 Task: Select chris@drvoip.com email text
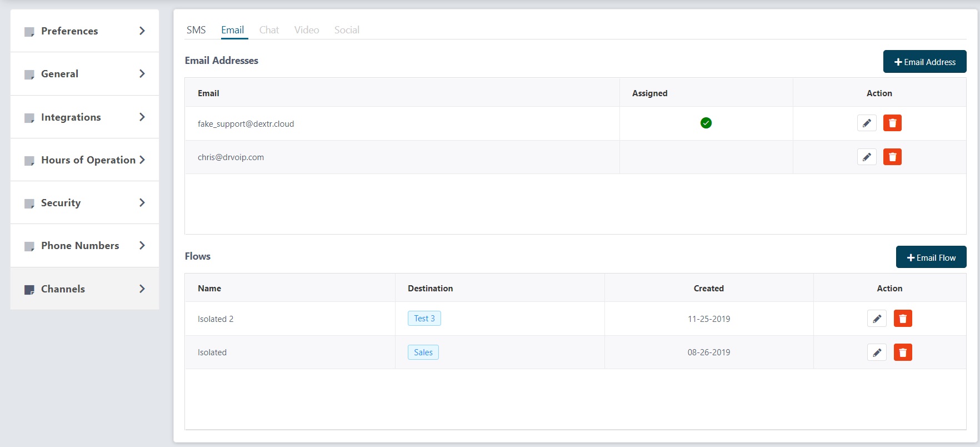click(231, 157)
